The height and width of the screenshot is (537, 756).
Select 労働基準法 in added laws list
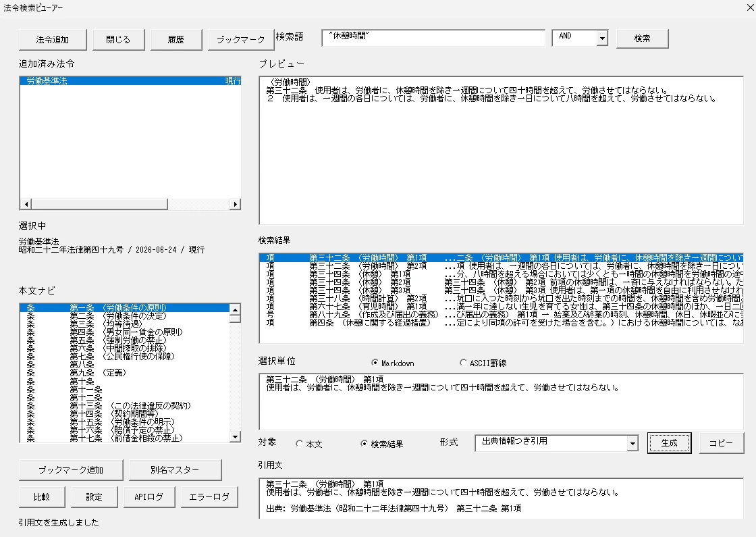point(130,80)
